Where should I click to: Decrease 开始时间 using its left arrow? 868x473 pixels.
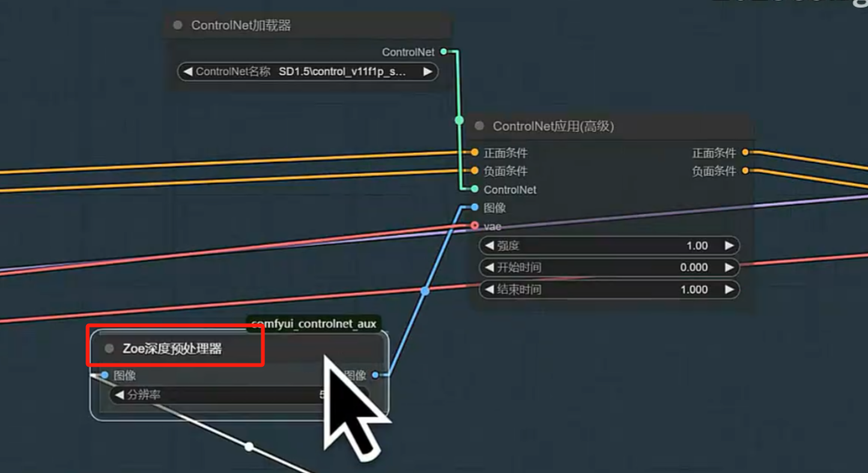[490, 268]
